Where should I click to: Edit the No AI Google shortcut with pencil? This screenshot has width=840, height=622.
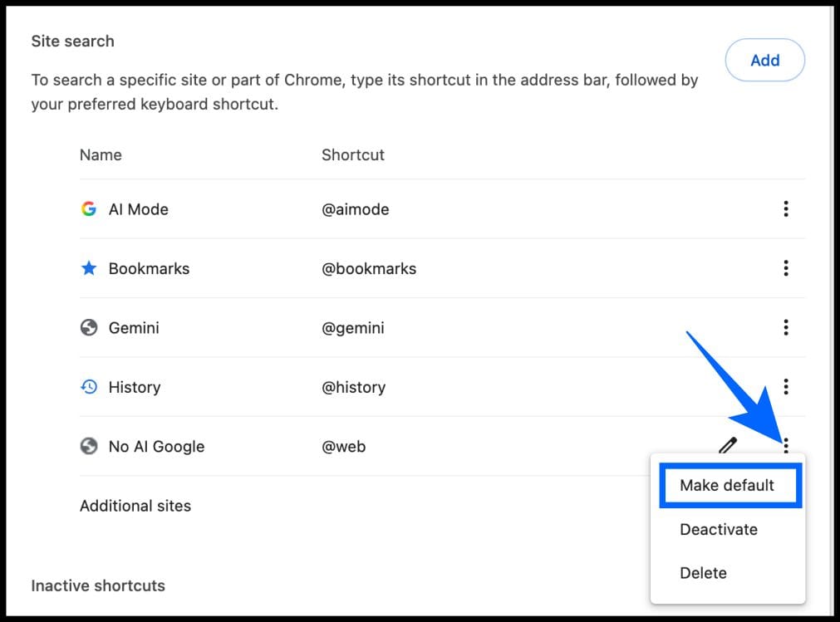point(728,446)
